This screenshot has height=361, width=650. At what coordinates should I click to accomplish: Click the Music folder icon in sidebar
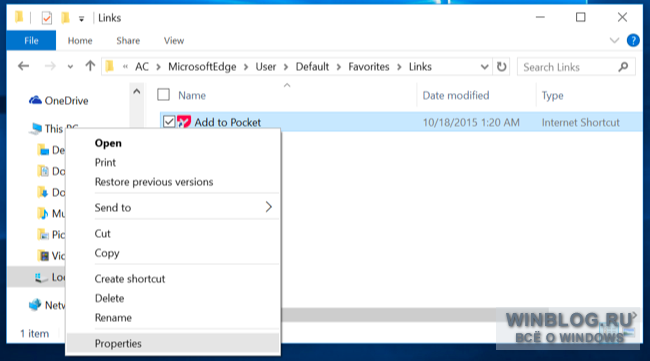43,213
